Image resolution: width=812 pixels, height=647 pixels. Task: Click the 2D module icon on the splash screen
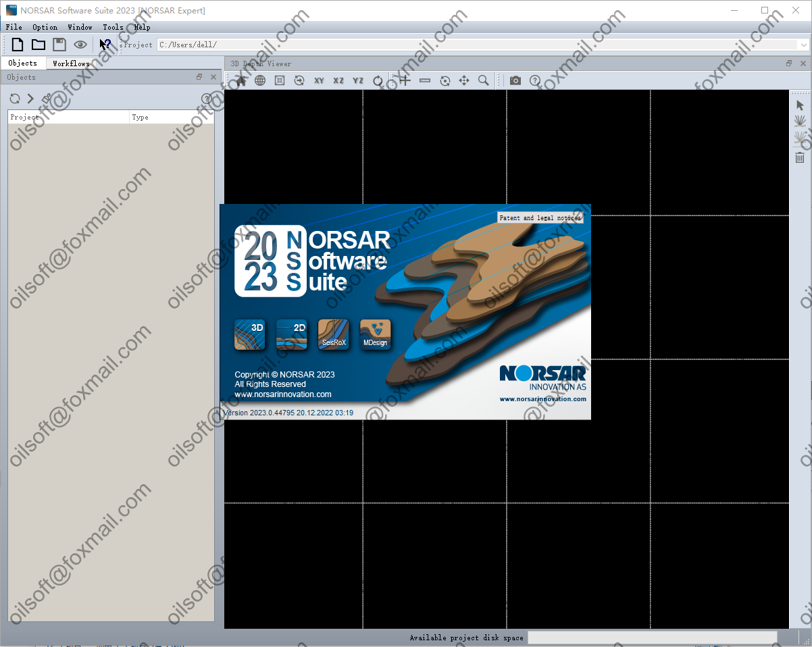coord(292,334)
